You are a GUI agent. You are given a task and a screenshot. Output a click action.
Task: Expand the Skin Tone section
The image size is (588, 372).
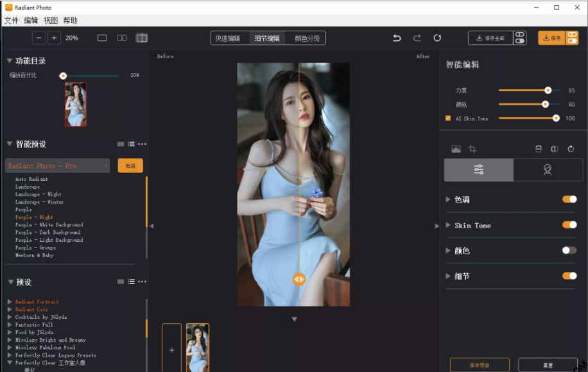448,225
